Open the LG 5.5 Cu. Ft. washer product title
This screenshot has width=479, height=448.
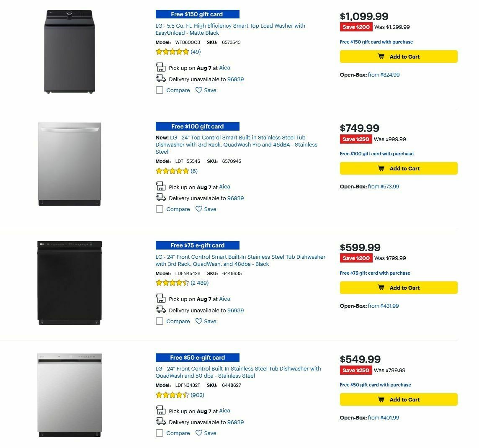coord(231,29)
